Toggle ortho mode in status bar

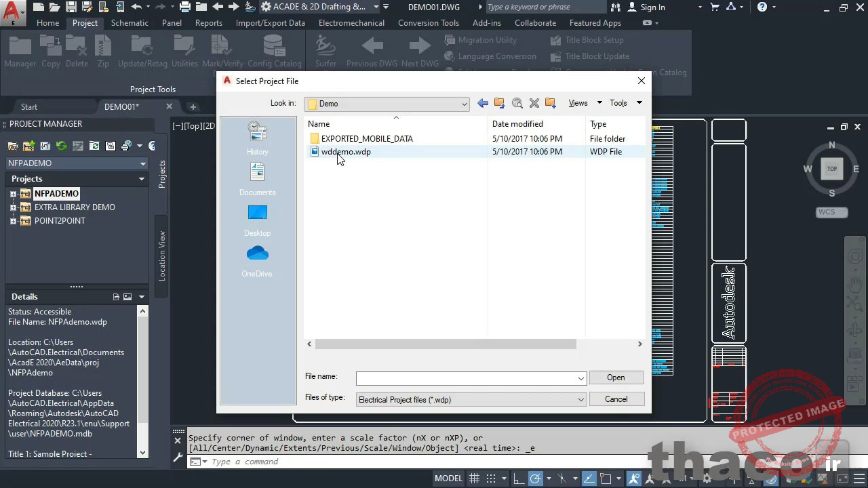(x=519, y=478)
